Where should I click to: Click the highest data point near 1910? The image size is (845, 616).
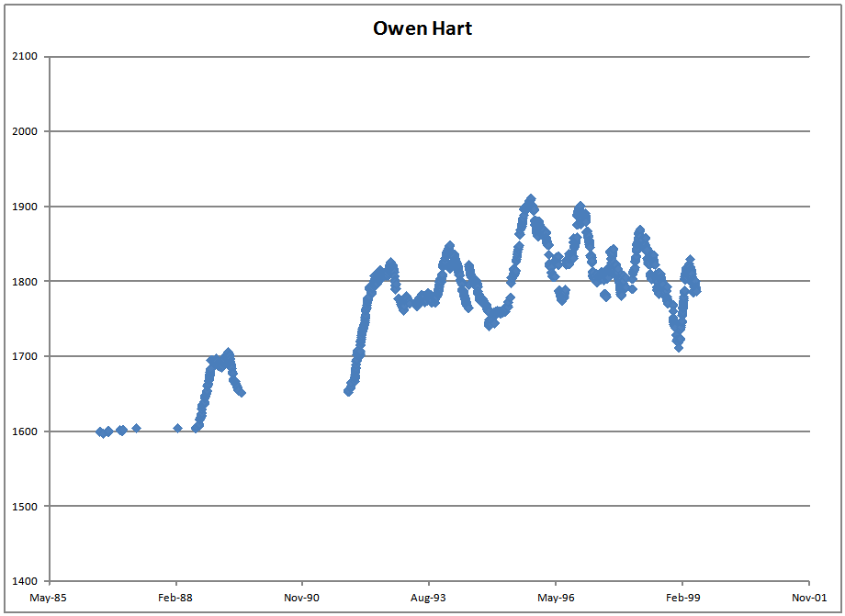click(x=530, y=199)
